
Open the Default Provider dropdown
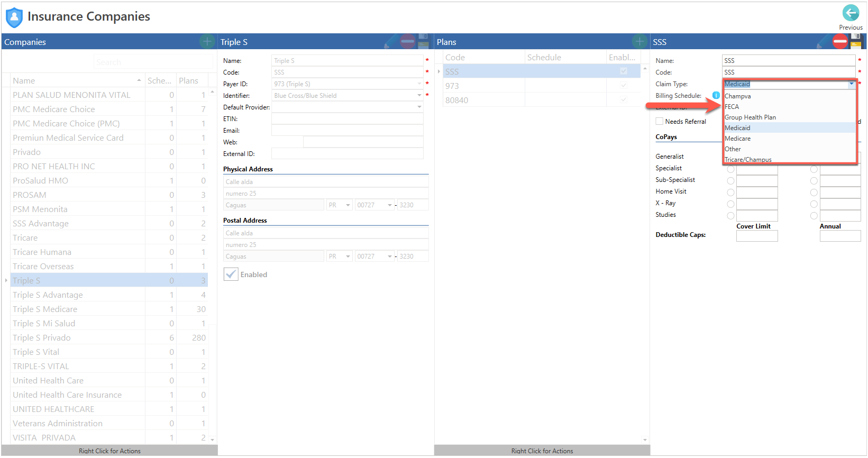pos(419,107)
